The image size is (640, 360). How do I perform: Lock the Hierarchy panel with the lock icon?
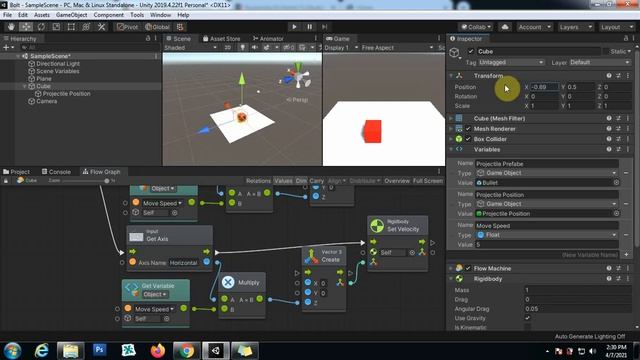click(x=148, y=38)
